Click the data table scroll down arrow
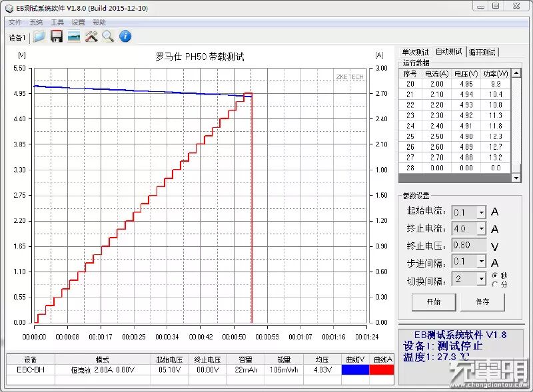 point(516,178)
